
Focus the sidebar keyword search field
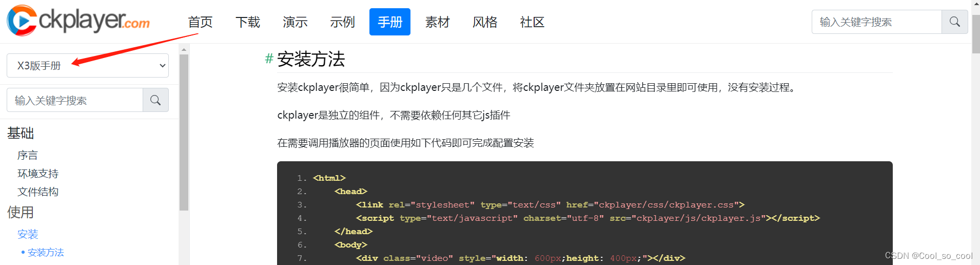pyautogui.click(x=75, y=100)
